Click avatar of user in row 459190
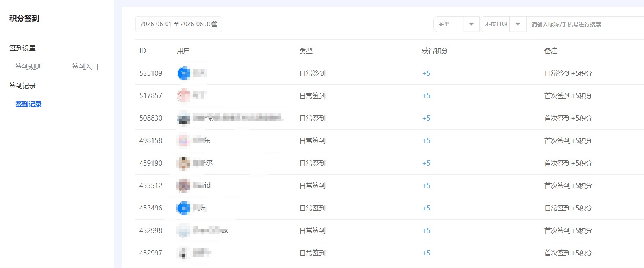Image resolution: width=644 pixels, height=268 pixels. (x=184, y=163)
